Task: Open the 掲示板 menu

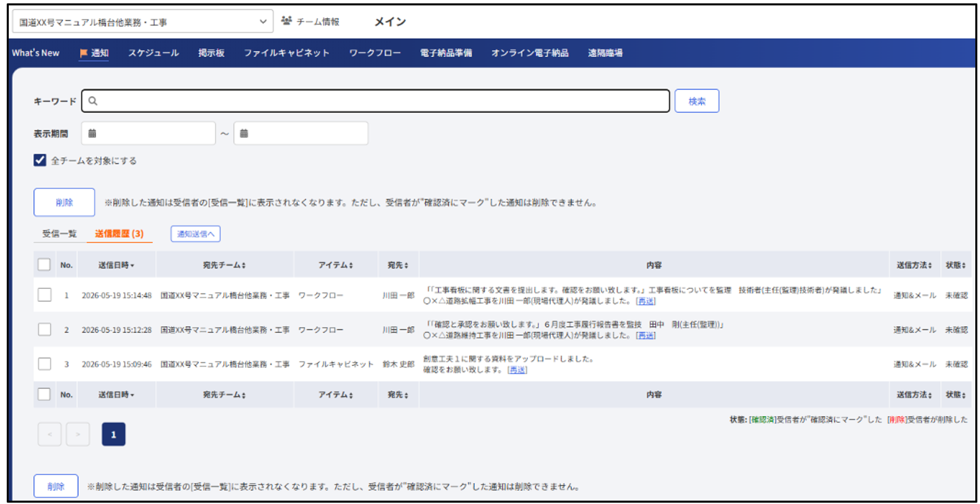Action: (211, 53)
